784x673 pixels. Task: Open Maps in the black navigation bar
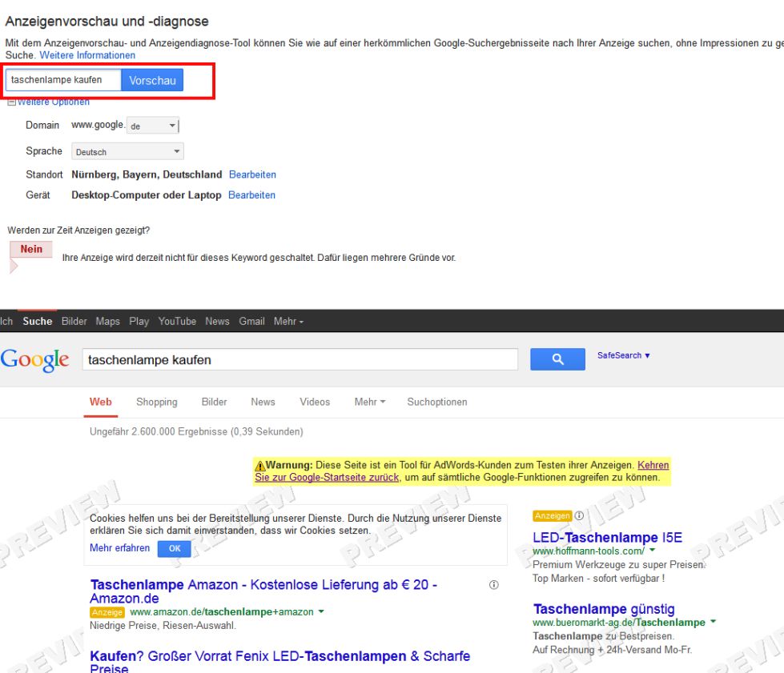tap(107, 321)
